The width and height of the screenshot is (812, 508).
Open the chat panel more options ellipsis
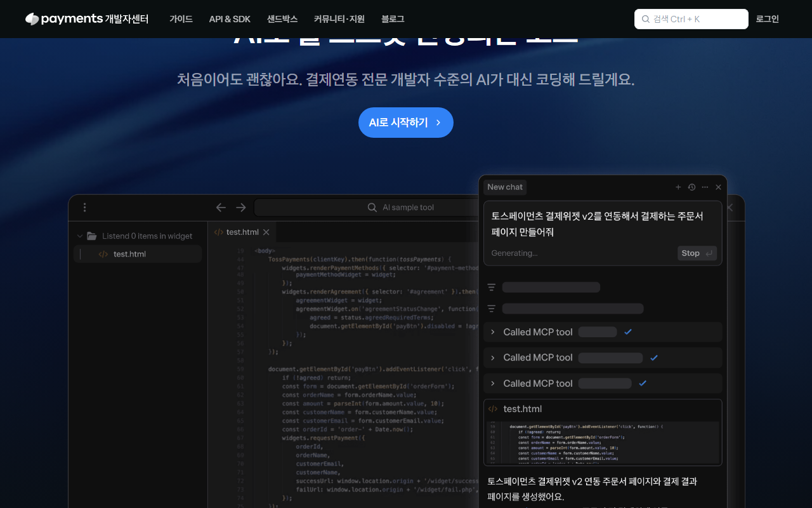pyautogui.click(x=705, y=187)
